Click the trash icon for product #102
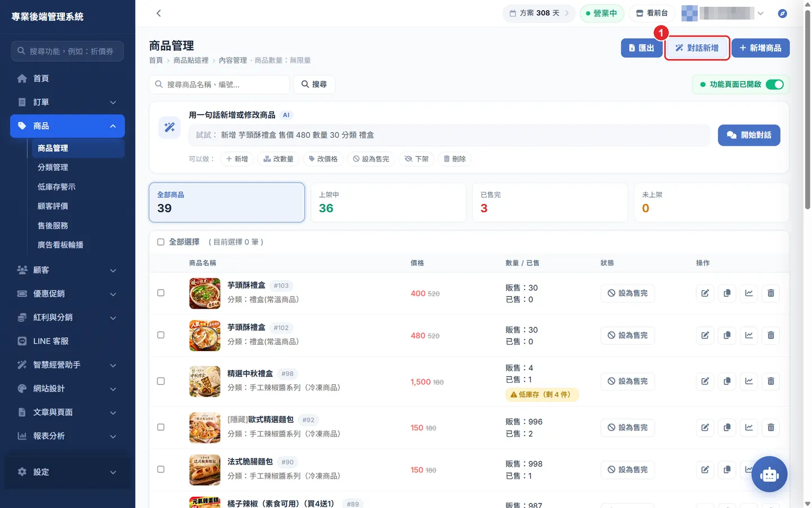The height and width of the screenshot is (508, 812). point(771,335)
